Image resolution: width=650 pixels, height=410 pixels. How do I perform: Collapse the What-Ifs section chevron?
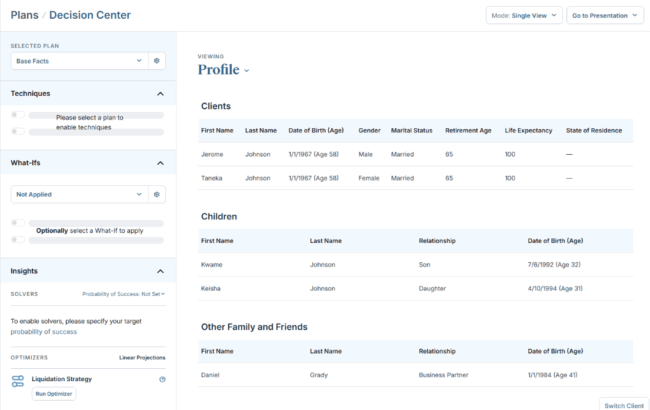click(160, 163)
